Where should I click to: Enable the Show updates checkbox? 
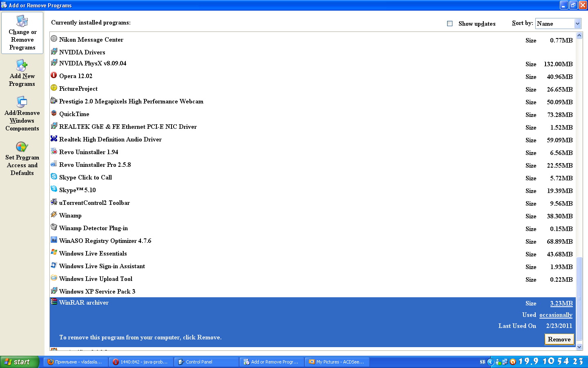(450, 24)
